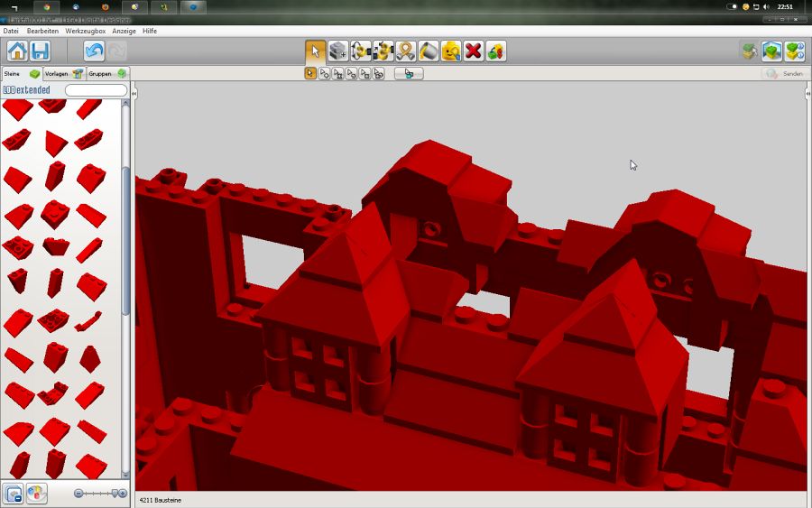Select the Clone tool
Viewport: 812px width, 508px height.
338,51
